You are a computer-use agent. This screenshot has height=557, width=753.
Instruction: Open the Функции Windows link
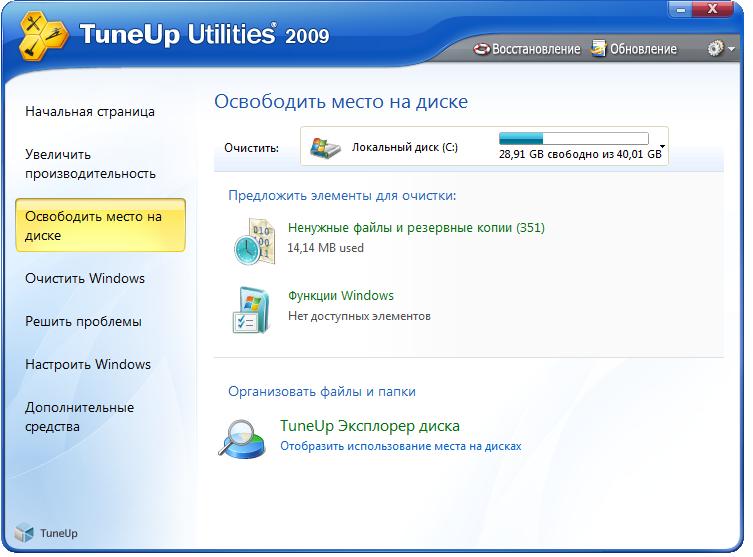point(340,295)
